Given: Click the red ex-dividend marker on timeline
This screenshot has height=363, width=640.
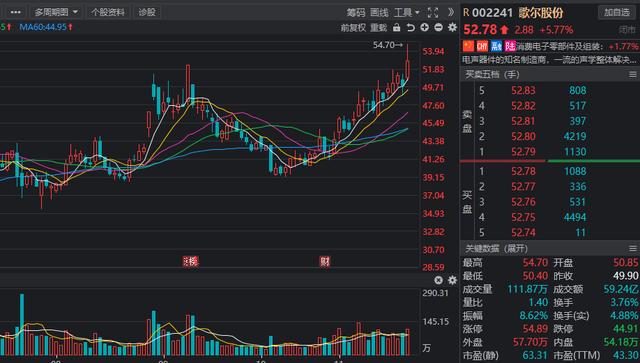Looking at the screenshot, I should (x=190, y=261).
